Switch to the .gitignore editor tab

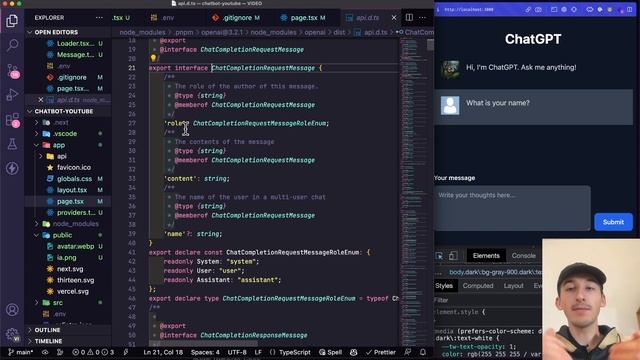236,18
